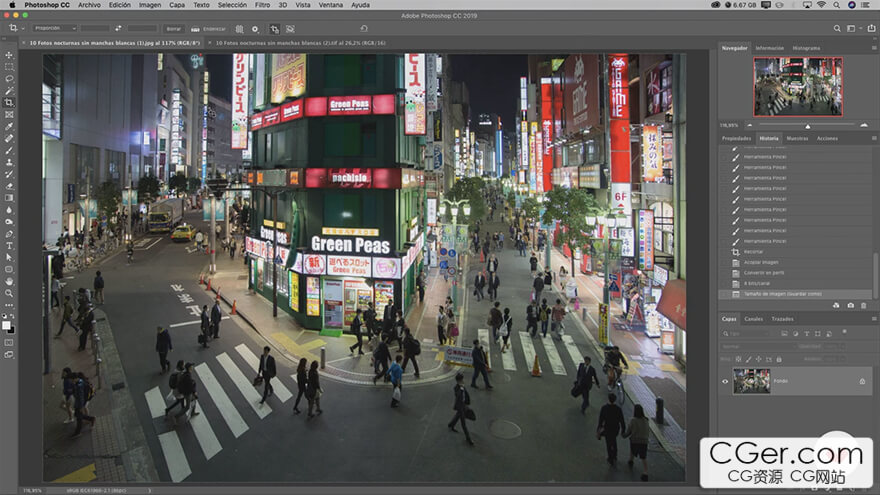Open Capas panel options menu
Image resolution: width=880 pixels, height=495 pixels.
point(874,319)
